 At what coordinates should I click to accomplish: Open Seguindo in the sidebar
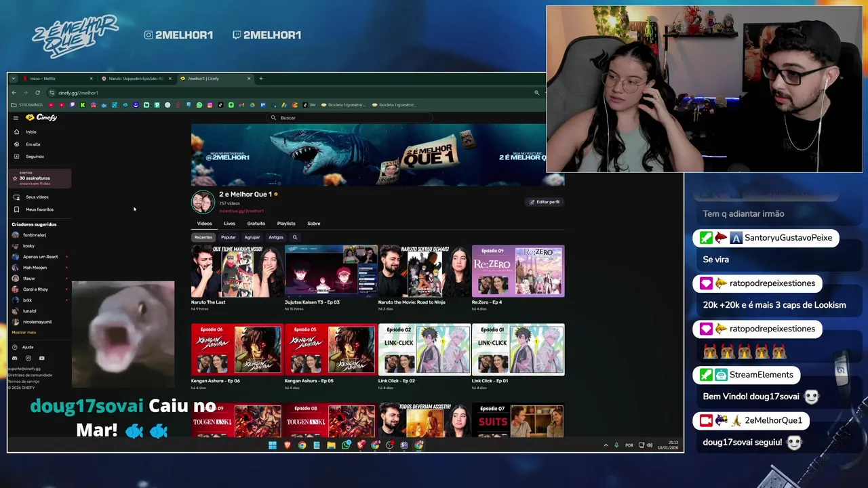35,157
